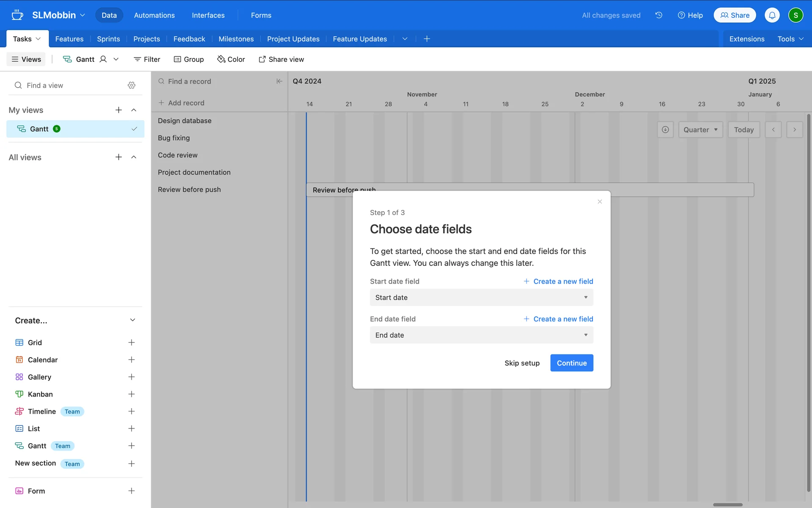
Task: Open the base history clock icon
Action: tap(658, 15)
